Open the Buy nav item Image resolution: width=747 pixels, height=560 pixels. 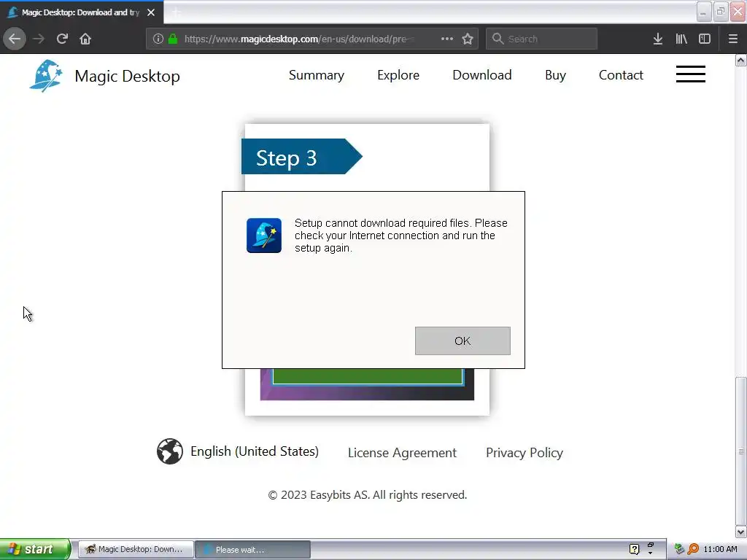pyautogui.click(x=555, y=75)
